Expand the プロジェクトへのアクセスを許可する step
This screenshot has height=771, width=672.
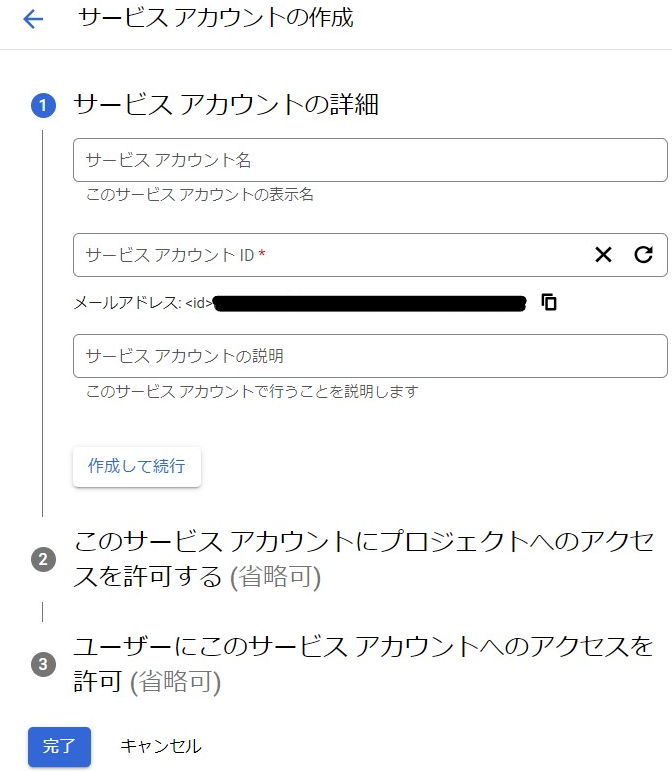point(364,559)
